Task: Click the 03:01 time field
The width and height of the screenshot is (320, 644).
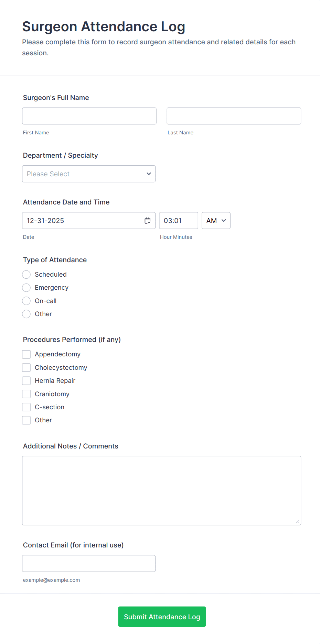Action: pyautogui.click(x=178, y=220)
